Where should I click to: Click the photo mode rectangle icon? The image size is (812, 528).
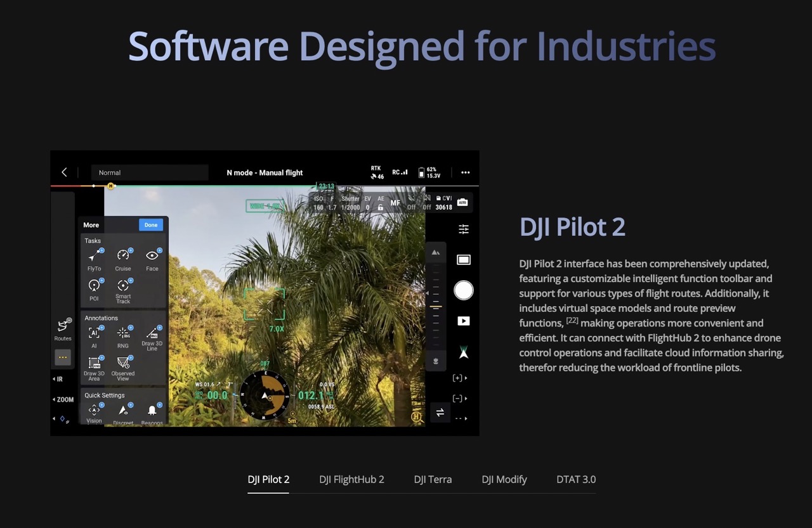(x=464, y=259)
